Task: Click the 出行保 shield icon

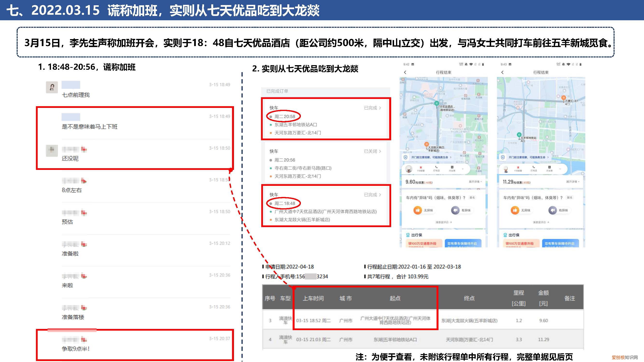Action: [x=408, y=235]
